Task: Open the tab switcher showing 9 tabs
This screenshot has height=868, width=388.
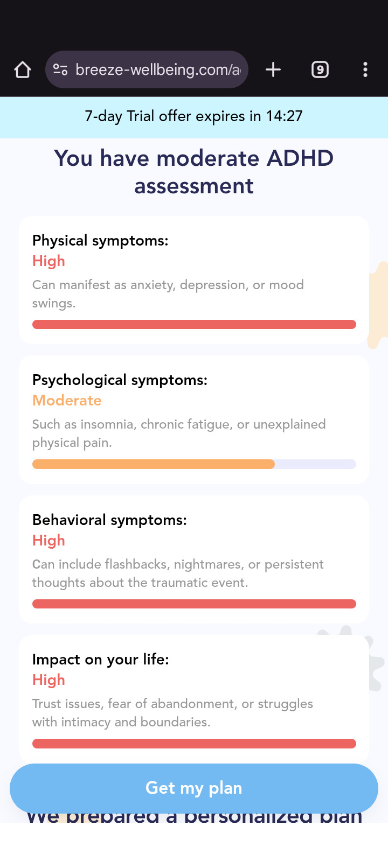Action: pyautogui.click(x=320, y=69)
